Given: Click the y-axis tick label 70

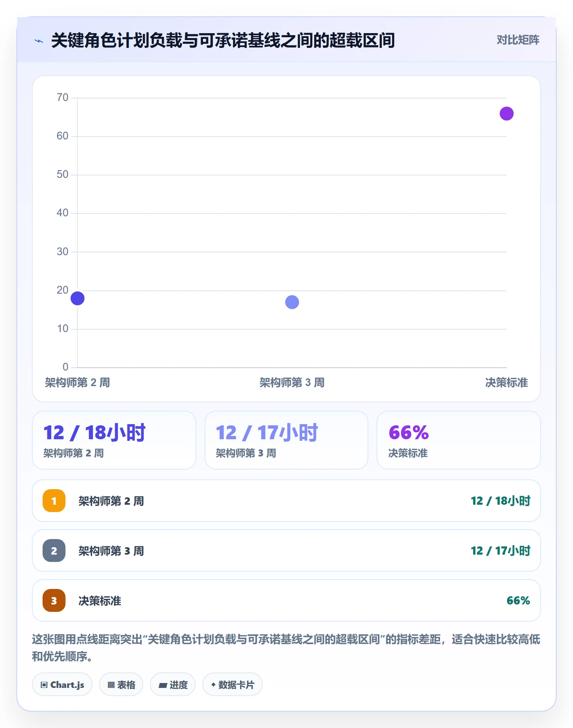Looking at the screenshot, I should click(63, 97).
